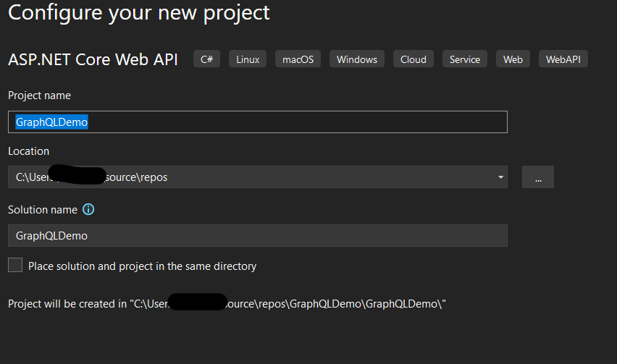Expand the Location dropdown arrow

pyautogui.click(x=500, y=177)
